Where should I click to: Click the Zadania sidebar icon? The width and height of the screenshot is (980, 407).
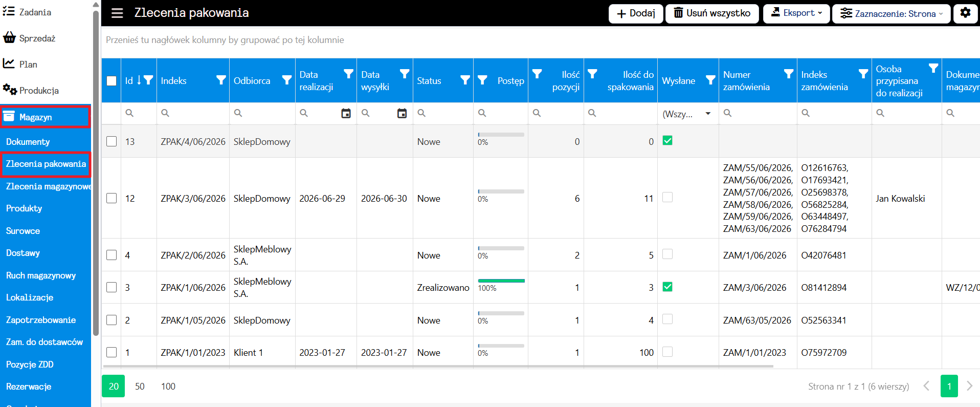pos(9,12)
